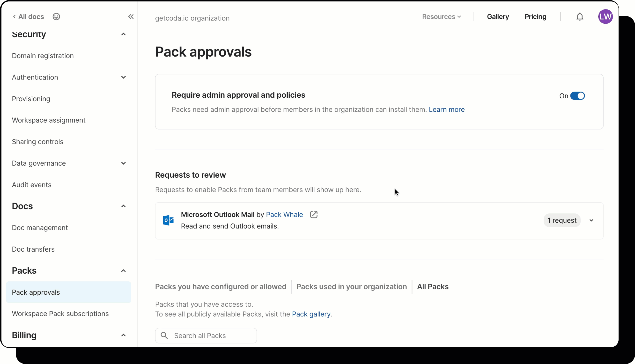Open the Resources dropdown menu
635x364 pixels.
(x=441, y=17)
